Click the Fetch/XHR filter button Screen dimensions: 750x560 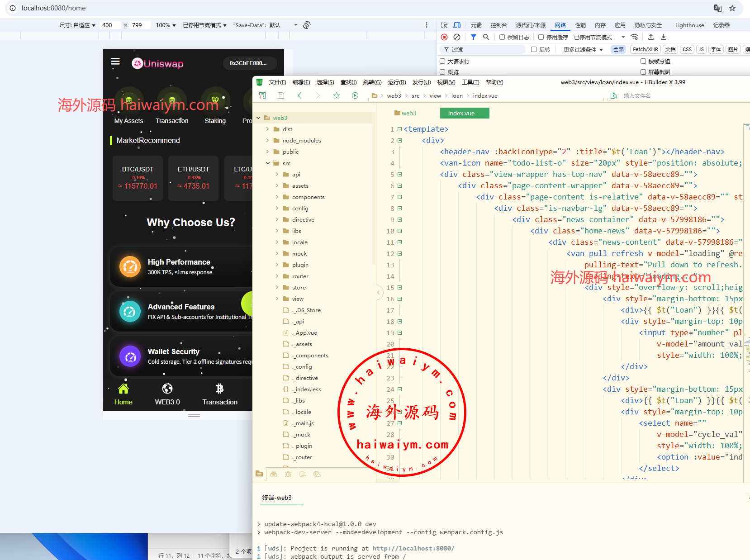pyautogui.click(x=645, y=49)
